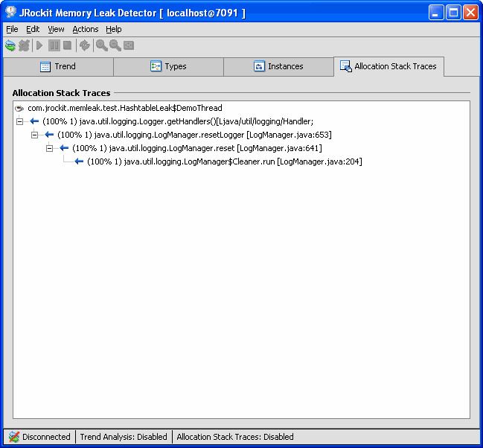This screenshot has width=483, height=448.
Task: Click the 'Disconnected' status bar text
Action: coord(46,437)
